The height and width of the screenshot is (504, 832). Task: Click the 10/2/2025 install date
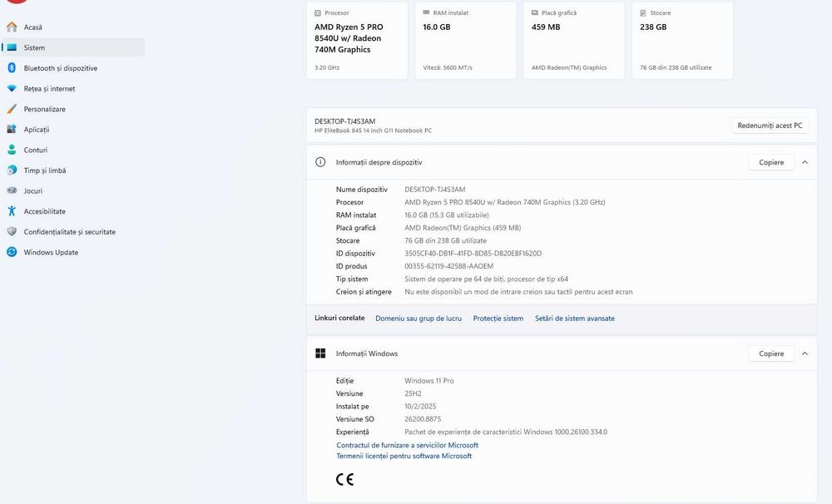click(x=420, y=407)
